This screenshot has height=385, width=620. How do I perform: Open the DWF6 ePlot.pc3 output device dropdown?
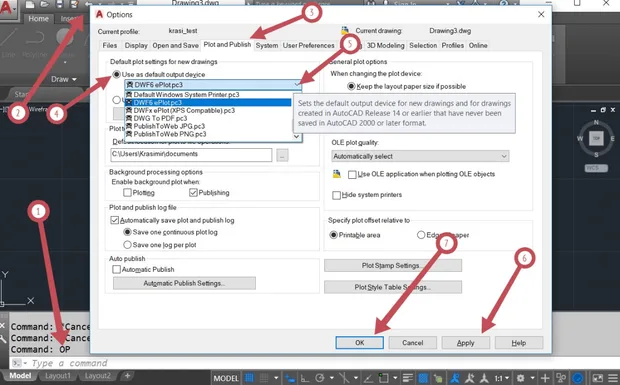coord(214,85)
